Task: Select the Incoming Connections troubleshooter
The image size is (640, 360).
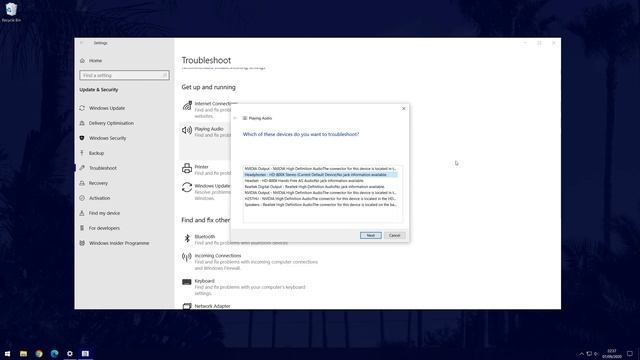Action: click(x=218, y=256)
